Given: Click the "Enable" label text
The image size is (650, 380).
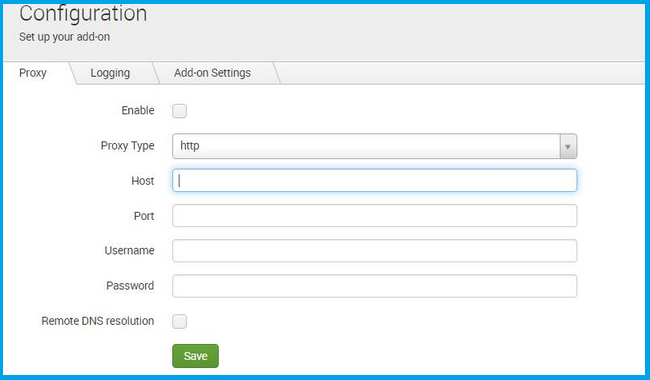Looking at the screenshot, I should click(138, 110).
